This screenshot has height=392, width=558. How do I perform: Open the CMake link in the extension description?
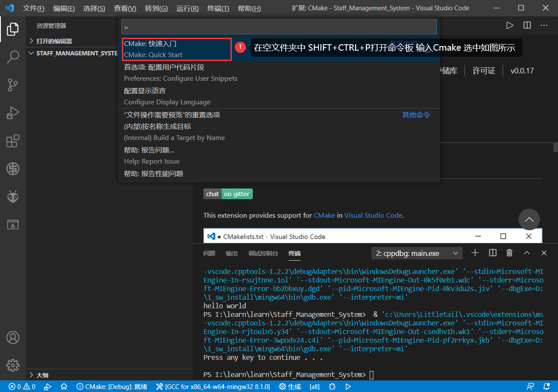point(324,216)
